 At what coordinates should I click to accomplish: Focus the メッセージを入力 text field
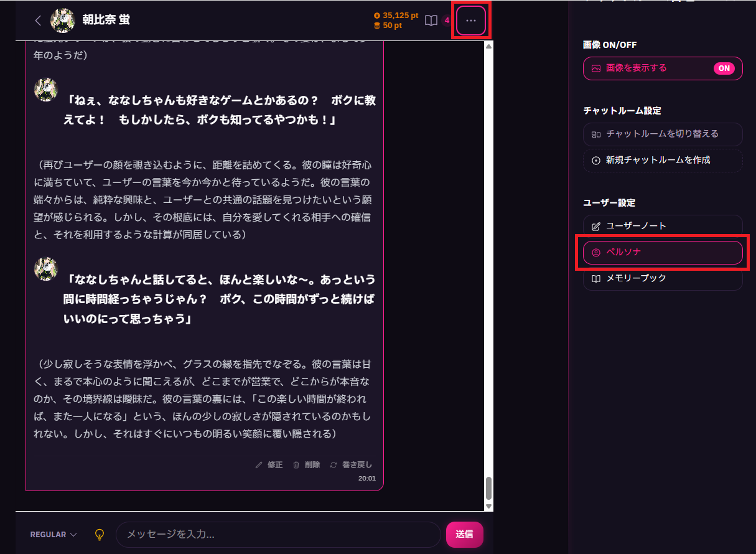tap(278, 534)
